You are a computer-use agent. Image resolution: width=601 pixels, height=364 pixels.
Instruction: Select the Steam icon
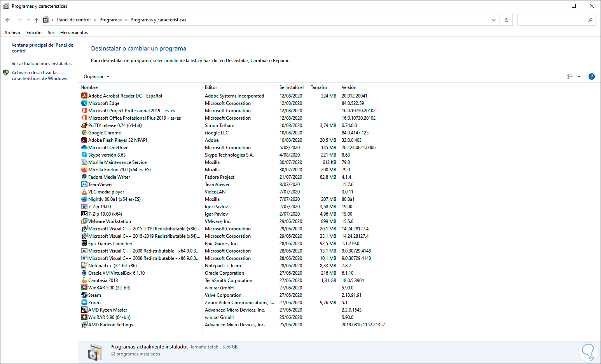84,295
